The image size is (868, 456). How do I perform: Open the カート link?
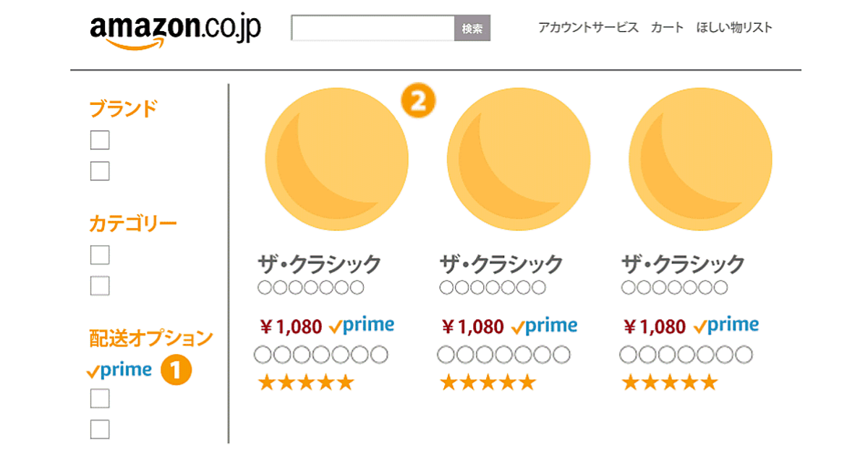point(667,28)
